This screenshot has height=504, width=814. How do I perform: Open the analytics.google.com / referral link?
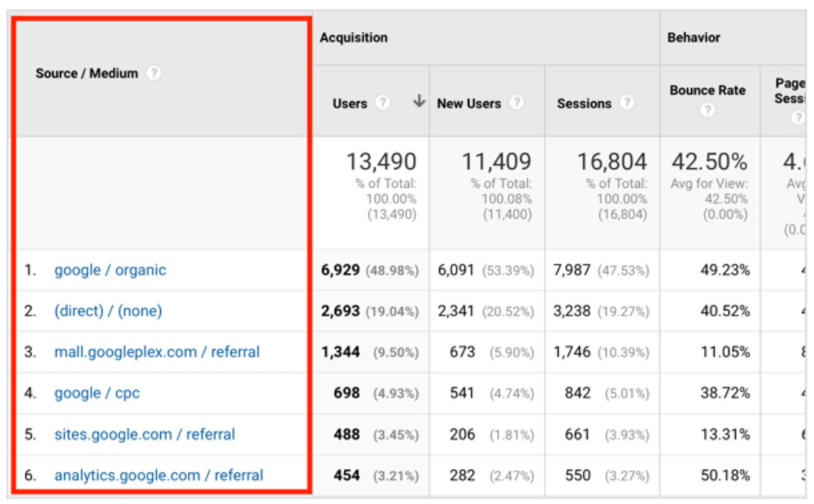pyautogui.click(x=159, y=476)
